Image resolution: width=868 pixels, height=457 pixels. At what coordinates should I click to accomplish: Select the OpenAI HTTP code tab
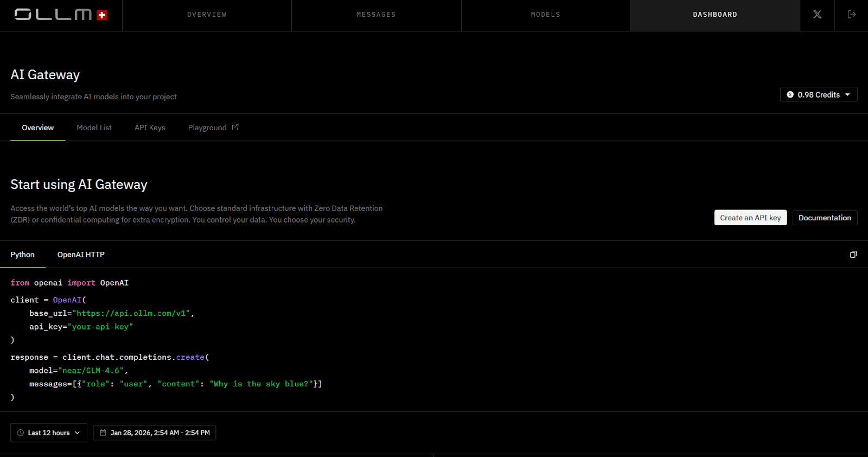pos(81,255)
